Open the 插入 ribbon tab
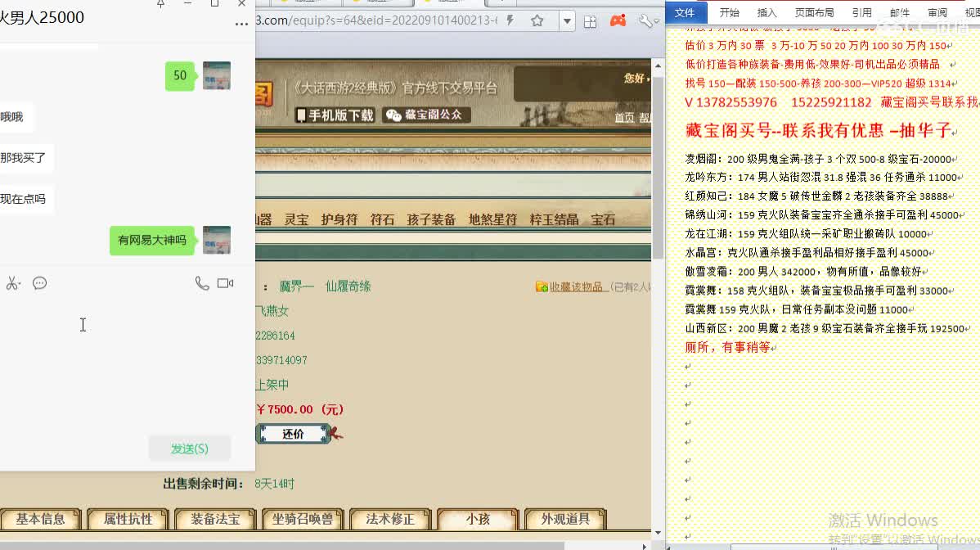 (x=766, y=12)
